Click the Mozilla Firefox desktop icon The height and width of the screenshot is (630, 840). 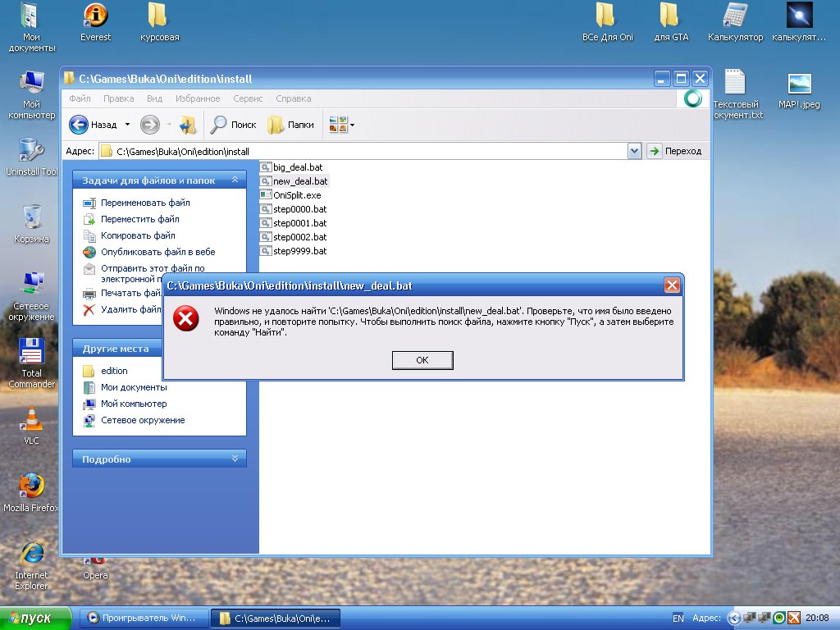tap(31, 486)
